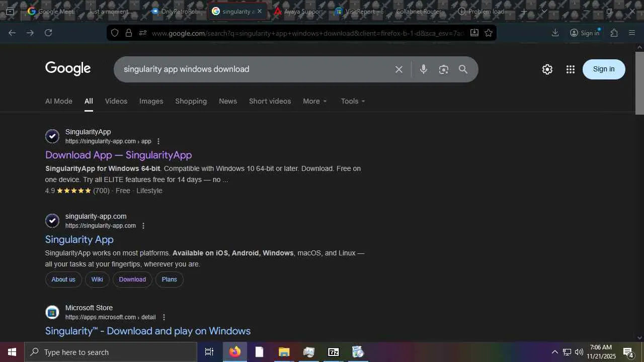
Task: Switch to the OnlyRetroRob tab
Action: [x=175, y=11]
